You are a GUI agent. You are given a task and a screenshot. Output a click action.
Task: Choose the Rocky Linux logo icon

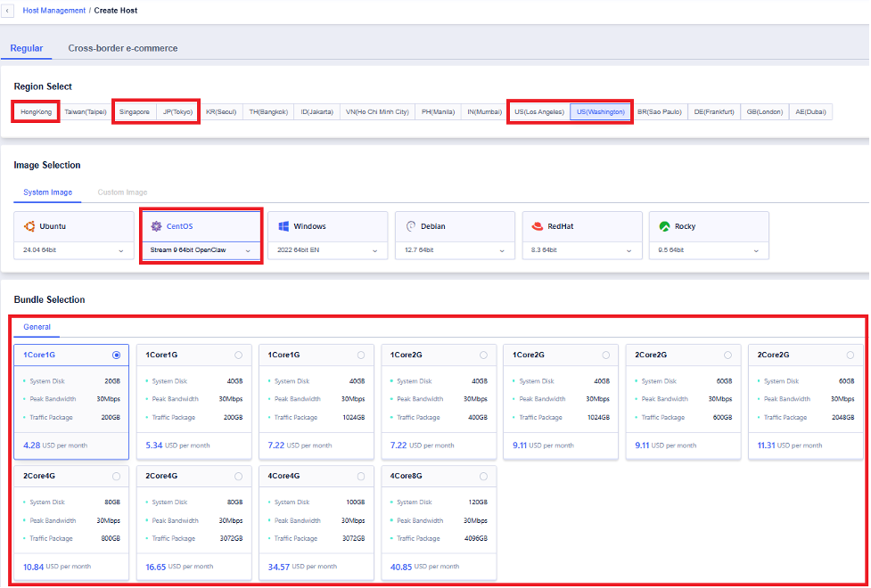(664, 226)
